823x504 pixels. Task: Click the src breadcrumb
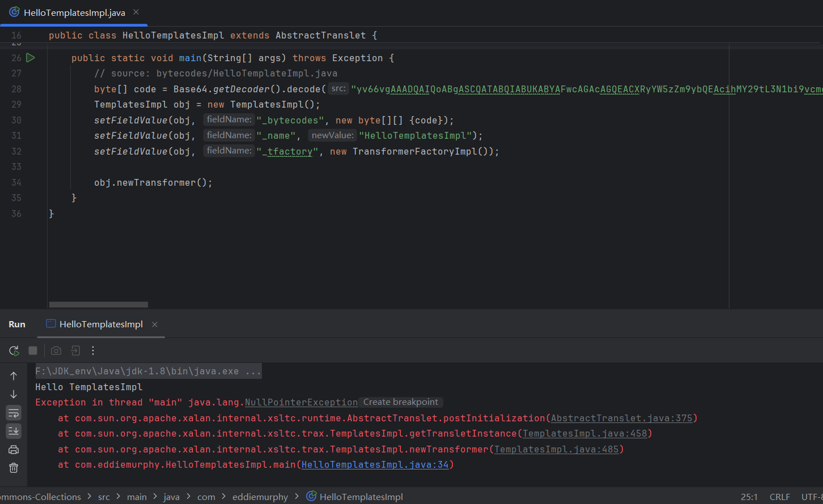tap(104, 497)
